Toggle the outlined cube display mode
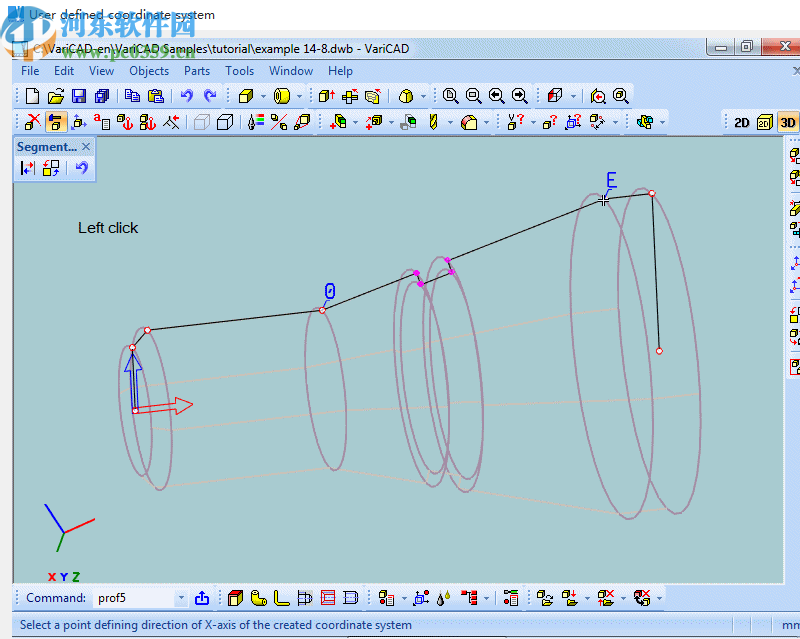Viewport: 800px width, 639px height. (x=225, y=122)
